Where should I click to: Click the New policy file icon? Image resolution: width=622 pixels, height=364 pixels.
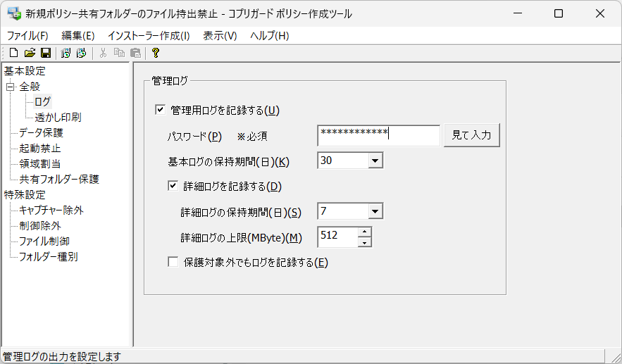coord(14,53)
